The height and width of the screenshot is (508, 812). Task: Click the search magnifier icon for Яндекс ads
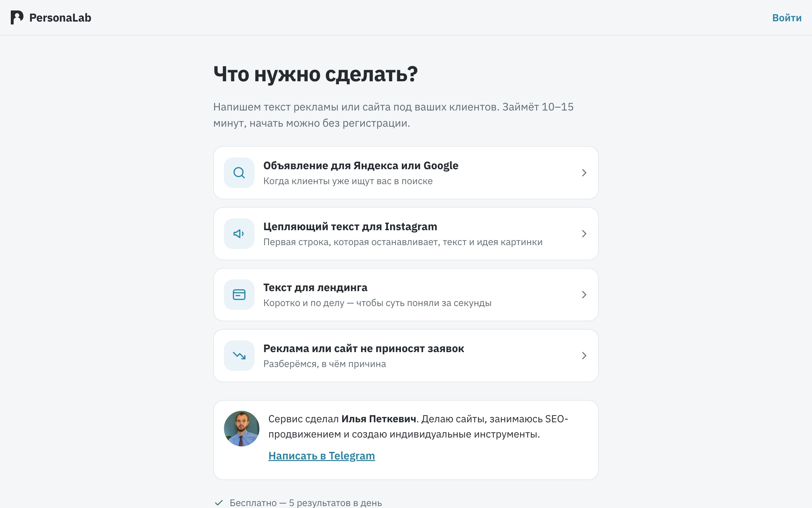pyautogui.click(x=239, y=173)
